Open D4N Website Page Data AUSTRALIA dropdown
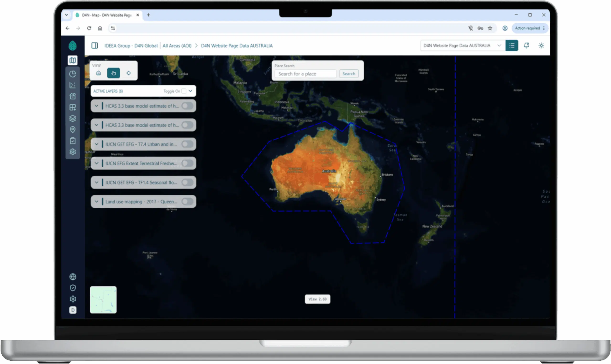 point(463,45)
